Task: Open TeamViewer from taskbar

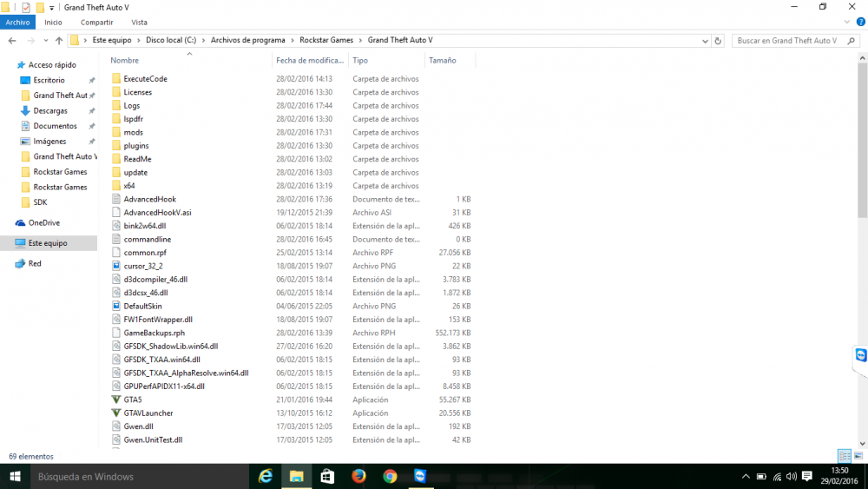Action: point(421,476)
